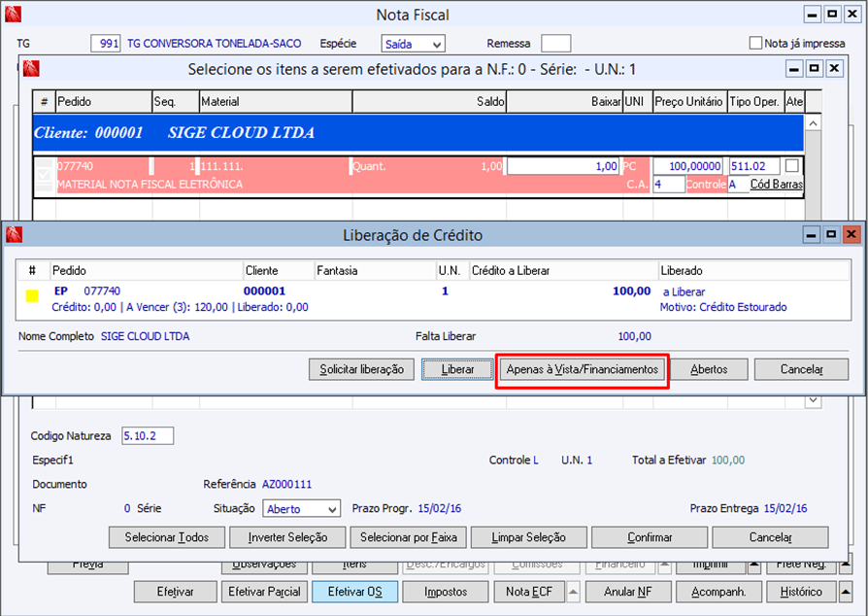Open the Cód Barras link

click(x=776, y=185)
